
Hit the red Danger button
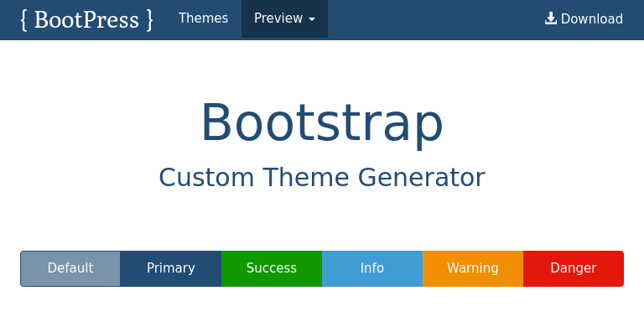tap(574, 268)
